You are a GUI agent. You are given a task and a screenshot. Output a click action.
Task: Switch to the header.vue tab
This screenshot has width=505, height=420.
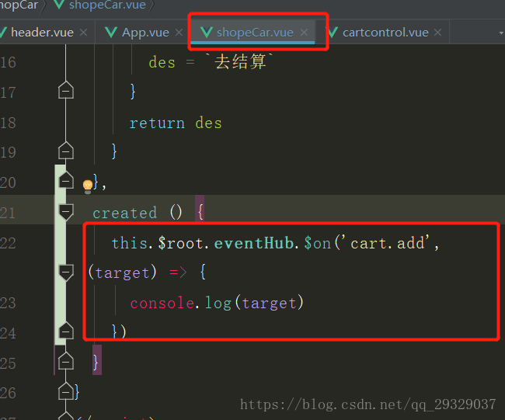tap(42, 32)
